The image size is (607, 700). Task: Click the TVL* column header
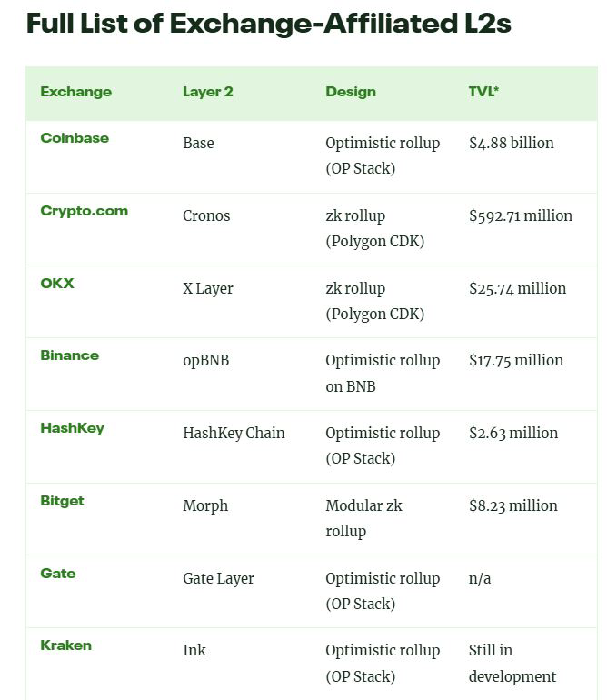(483, 92)
